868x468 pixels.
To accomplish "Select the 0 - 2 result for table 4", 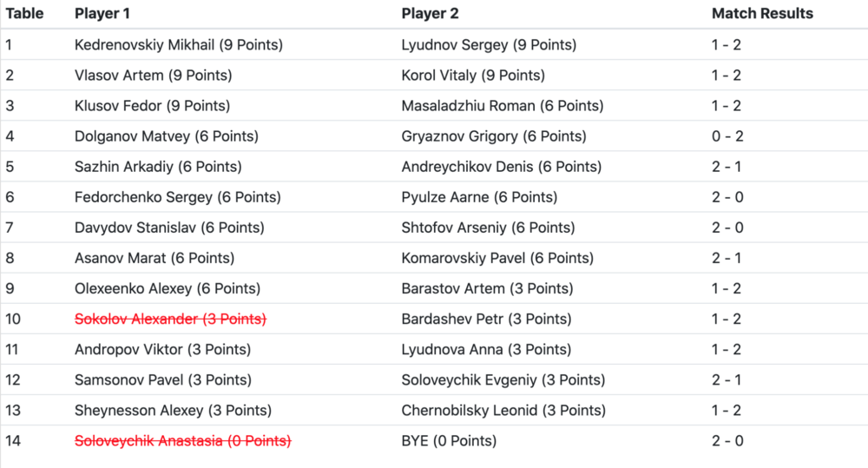I will pos(727,136).
